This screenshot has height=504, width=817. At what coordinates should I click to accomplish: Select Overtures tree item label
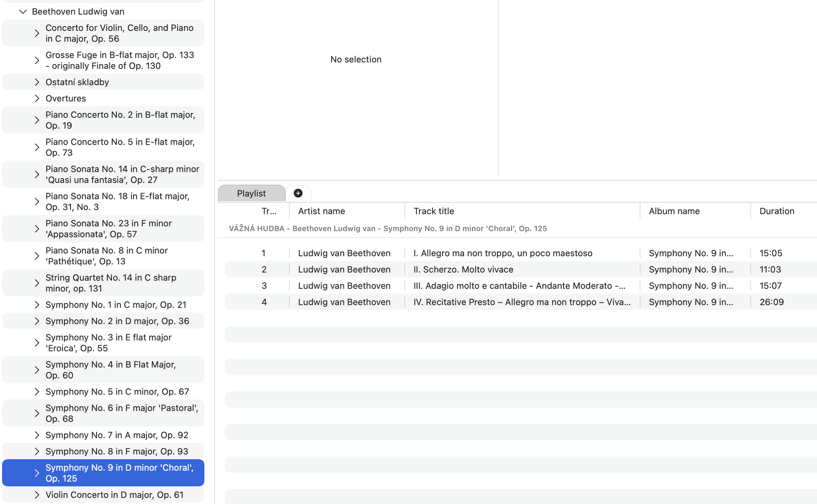[66, 98]
